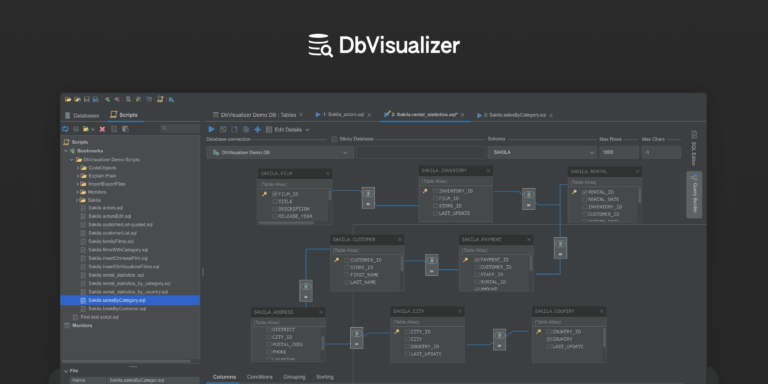Expand the Explain Plain folder

click(x=77, y=176)
